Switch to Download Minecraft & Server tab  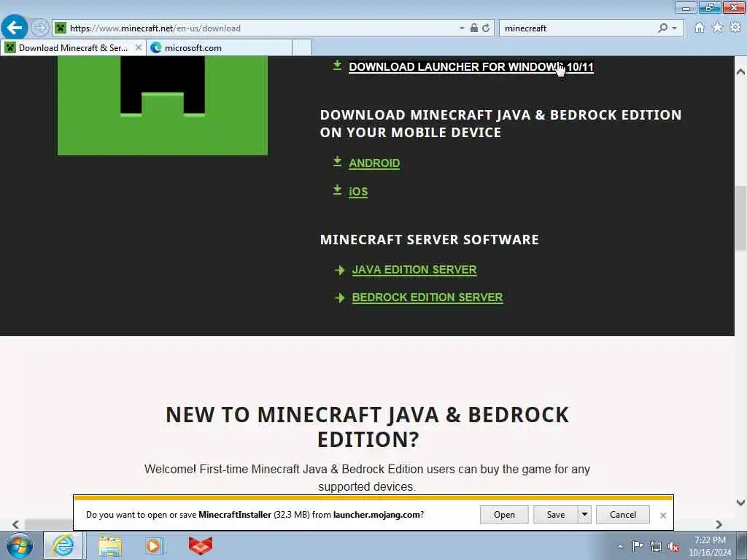pos(74,47)
